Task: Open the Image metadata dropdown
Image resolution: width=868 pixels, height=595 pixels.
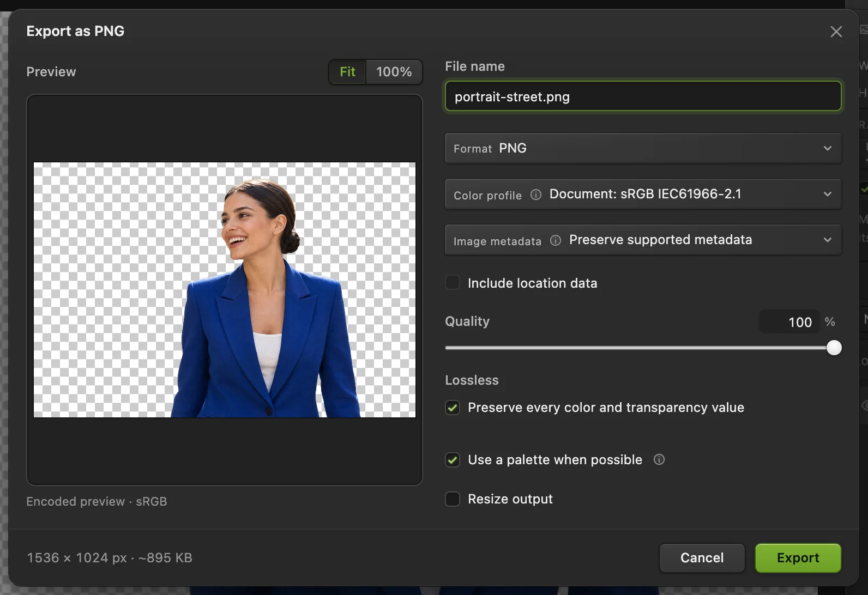Action: point(643,240)
